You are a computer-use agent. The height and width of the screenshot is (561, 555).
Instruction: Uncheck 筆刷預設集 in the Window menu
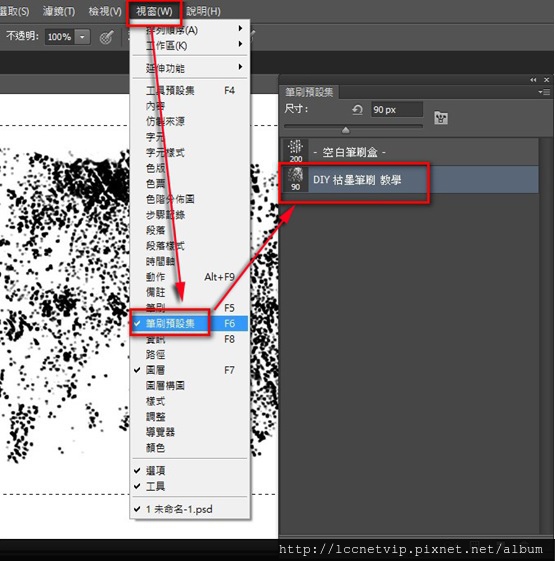click(x=190, y=323)
